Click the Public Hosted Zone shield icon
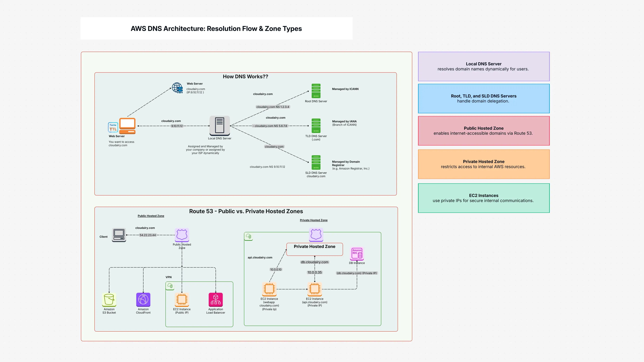Image resolution: width=644 pixels, height=362 pixels. pos(182,235)
